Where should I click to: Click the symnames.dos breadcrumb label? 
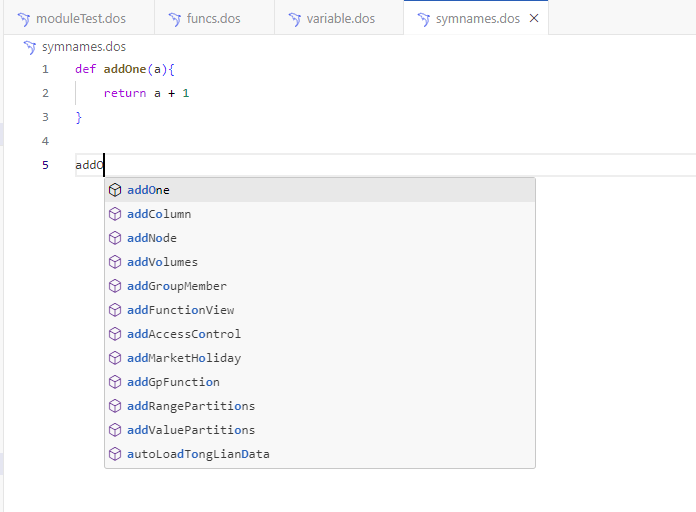(84, 47)
